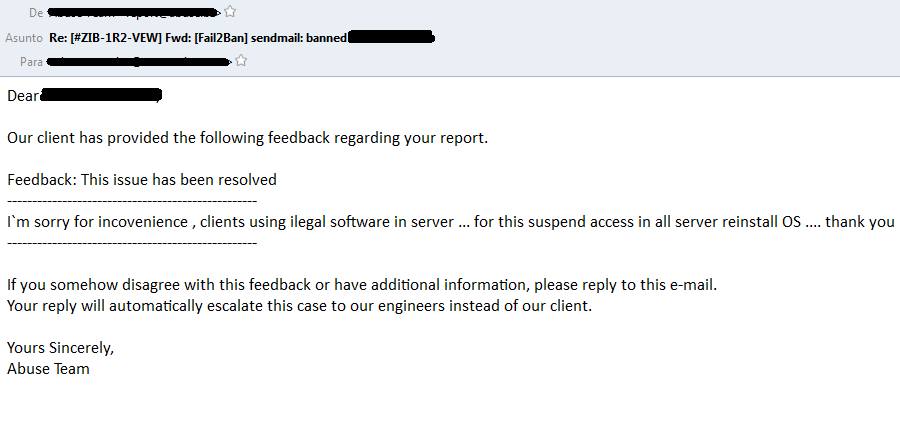The image size is (900, 425).
Task: Click the redacted recipient address in Para field
Action: pyautogui.click(x=140, y=62)
